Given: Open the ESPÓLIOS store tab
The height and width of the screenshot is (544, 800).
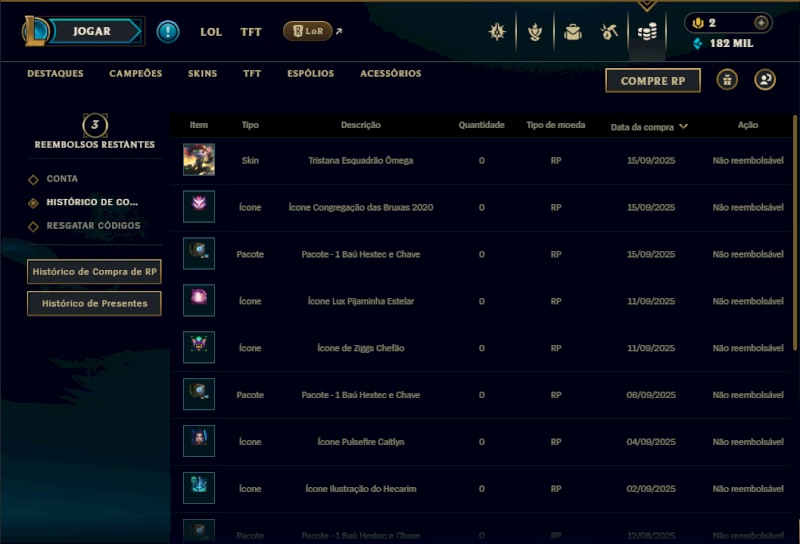Looking at the screenshot, I should (x=311, y=73).
